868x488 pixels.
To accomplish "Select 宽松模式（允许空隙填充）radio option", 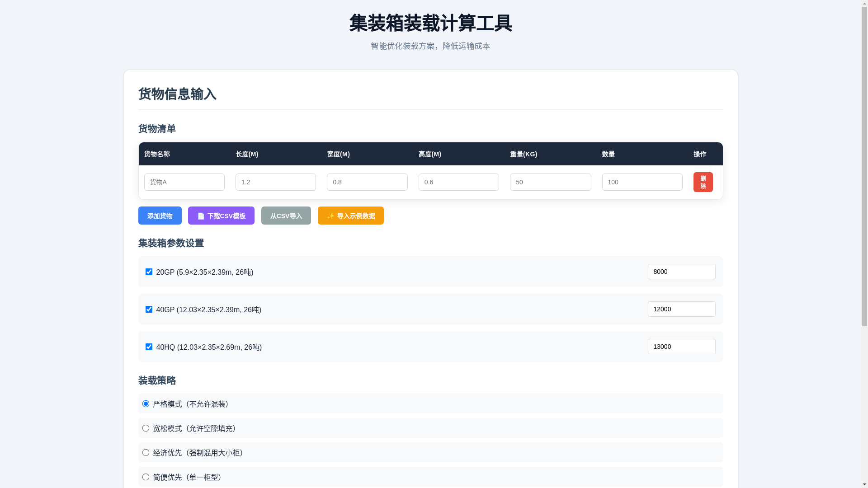I will [x=146, y=428].
